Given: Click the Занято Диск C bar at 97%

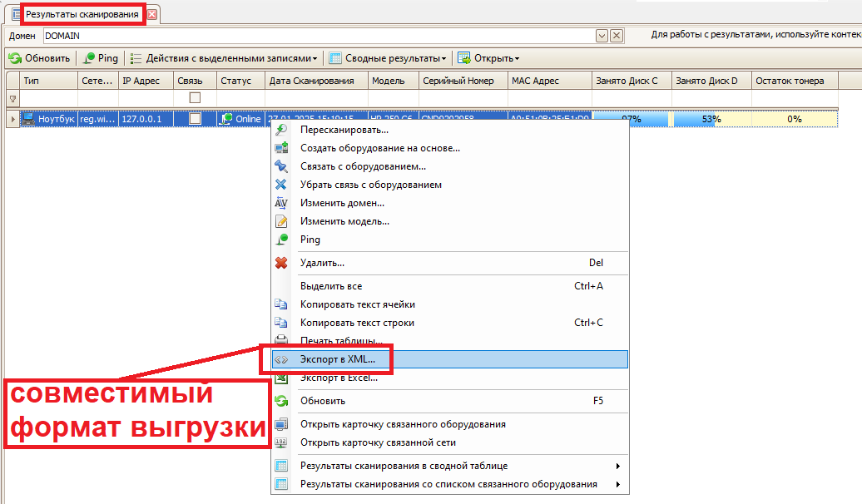Looking at the screenshot, I should [x=631, y=119].
